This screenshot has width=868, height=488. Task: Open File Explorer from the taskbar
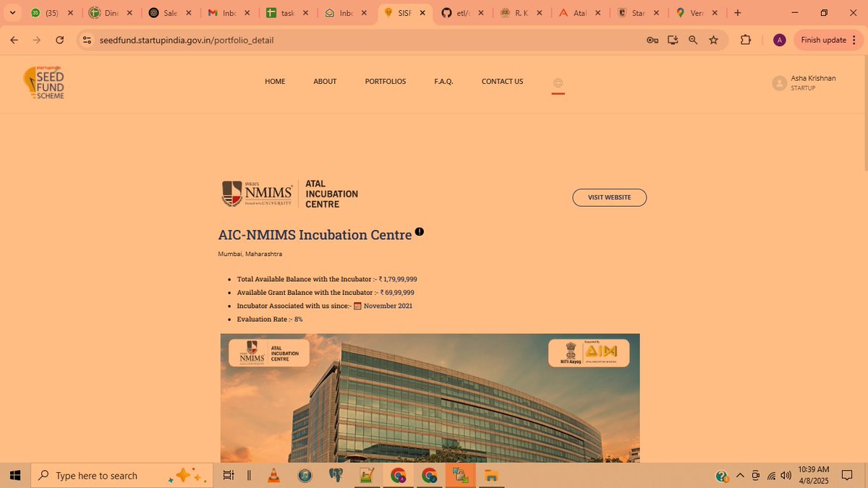click(x=492, y=476)
